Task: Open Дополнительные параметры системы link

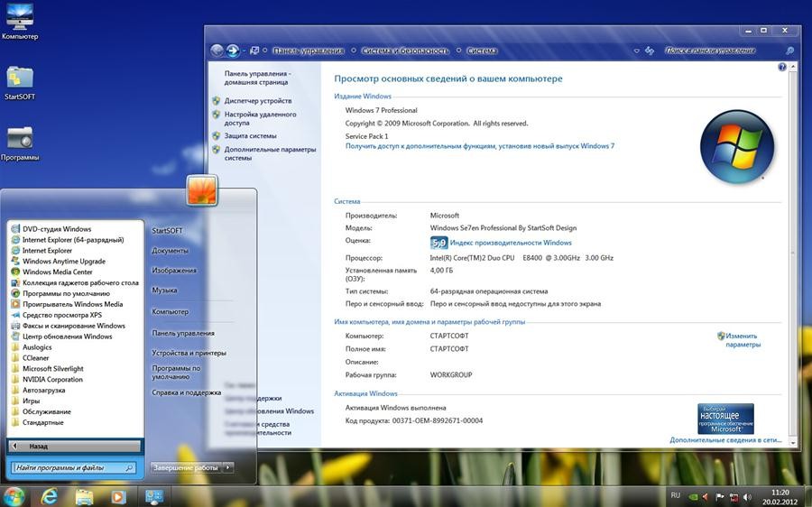Action: [x=270, y=153]
